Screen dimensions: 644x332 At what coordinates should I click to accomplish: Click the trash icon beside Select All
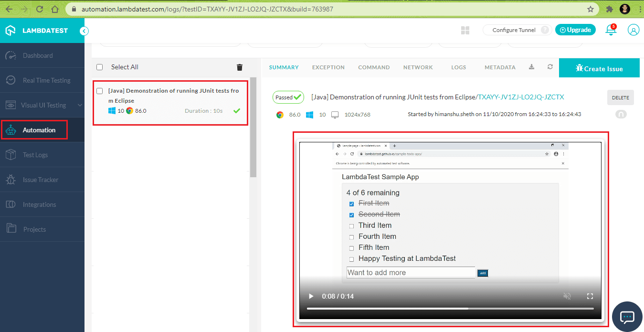[x=240, y=67]
